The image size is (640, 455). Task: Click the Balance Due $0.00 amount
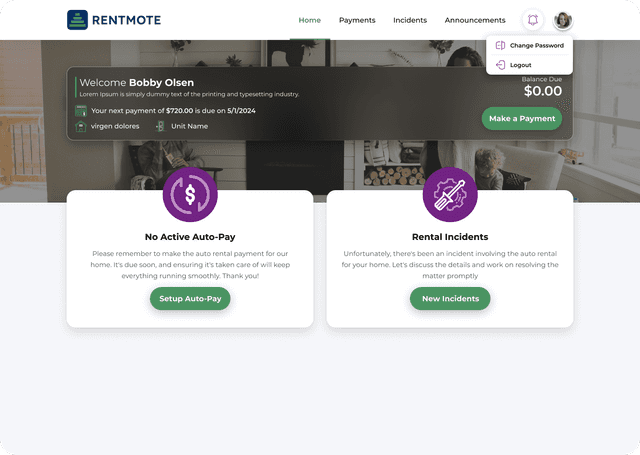(542, 91)
